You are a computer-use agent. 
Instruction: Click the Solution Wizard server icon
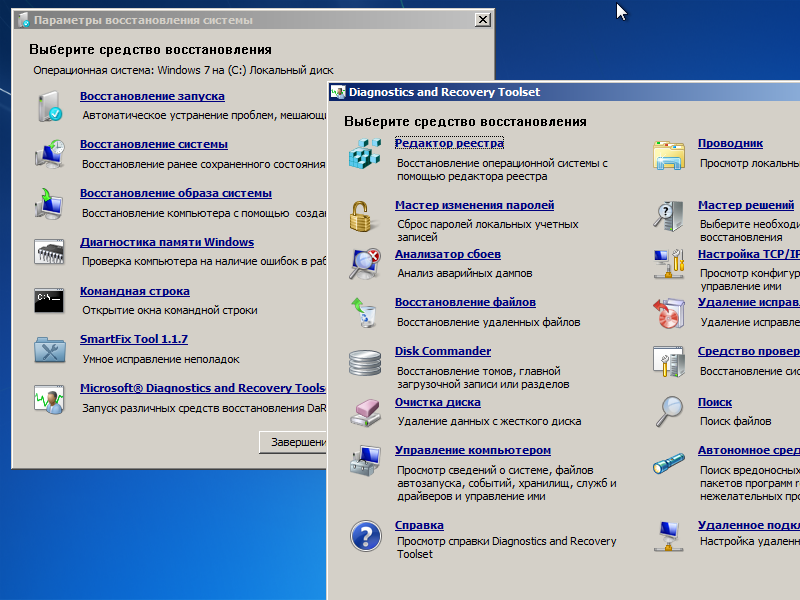668,216
